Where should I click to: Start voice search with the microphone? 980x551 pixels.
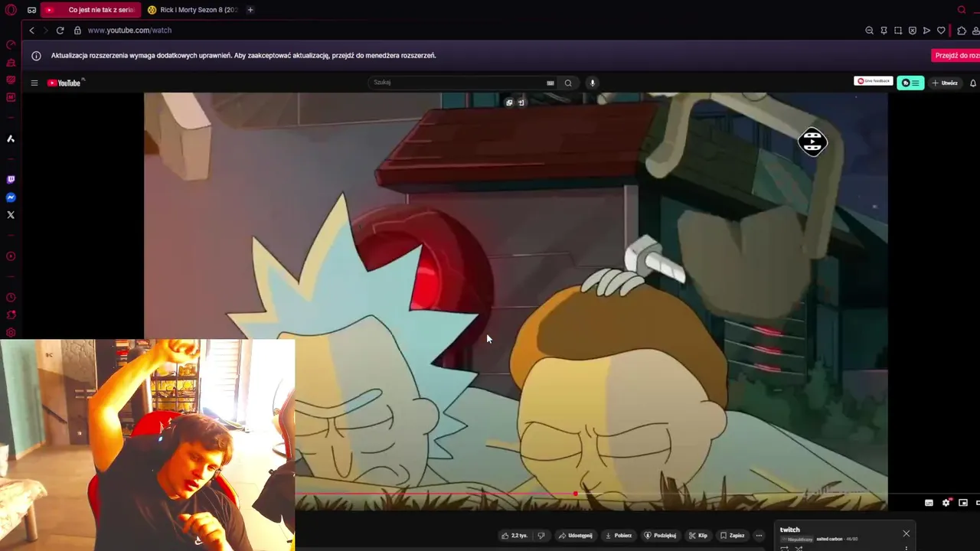click(x=592, y=83)
